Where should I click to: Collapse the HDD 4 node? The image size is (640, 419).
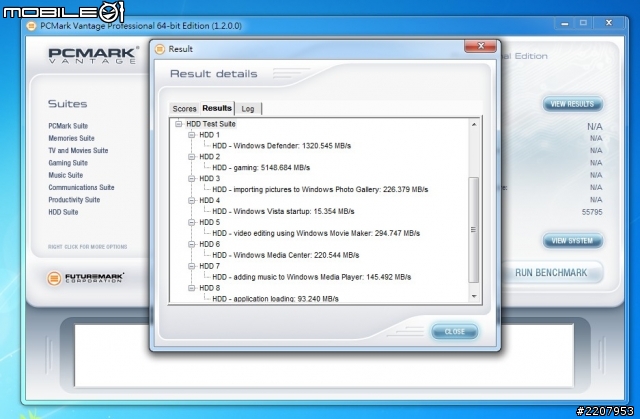191,200
